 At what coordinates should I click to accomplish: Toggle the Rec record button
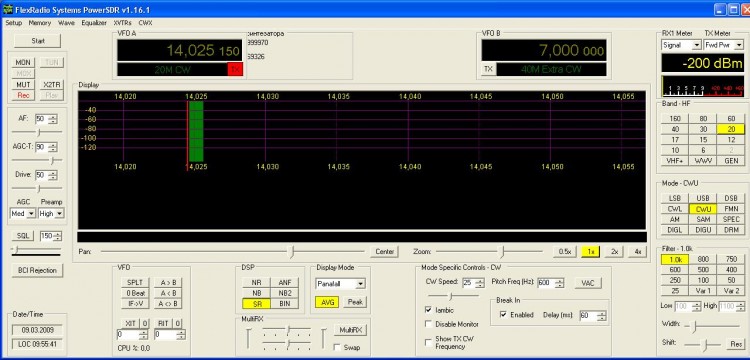[x=23, y=95]
